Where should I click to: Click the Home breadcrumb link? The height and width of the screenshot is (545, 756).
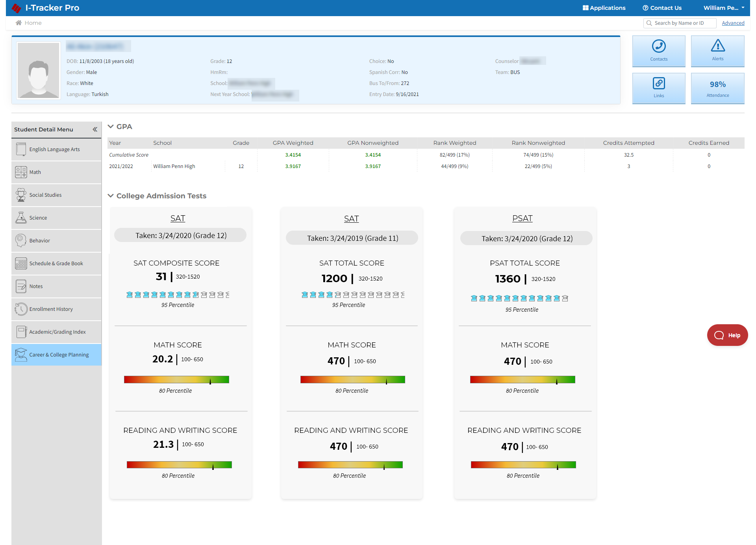(33, 23)
